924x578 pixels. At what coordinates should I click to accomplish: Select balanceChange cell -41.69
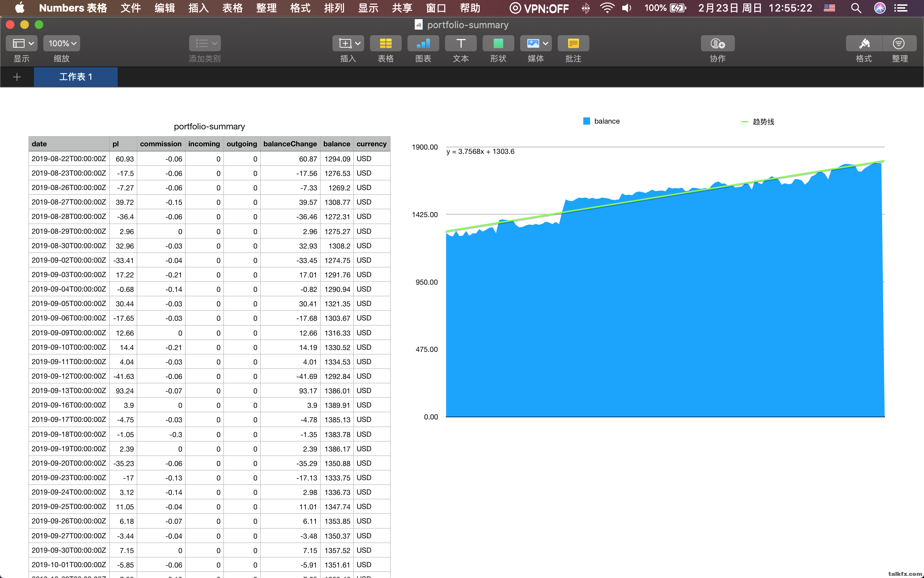[x=290, y=376]
